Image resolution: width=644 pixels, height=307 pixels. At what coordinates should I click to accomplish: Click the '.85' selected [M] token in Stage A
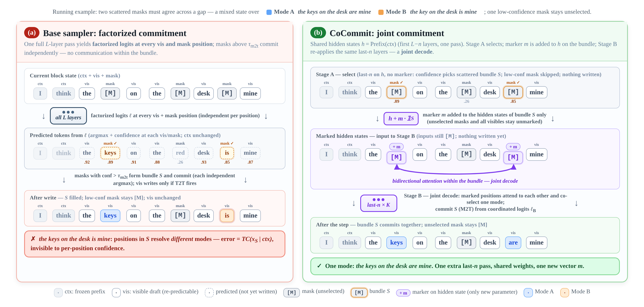pos(513,92)
